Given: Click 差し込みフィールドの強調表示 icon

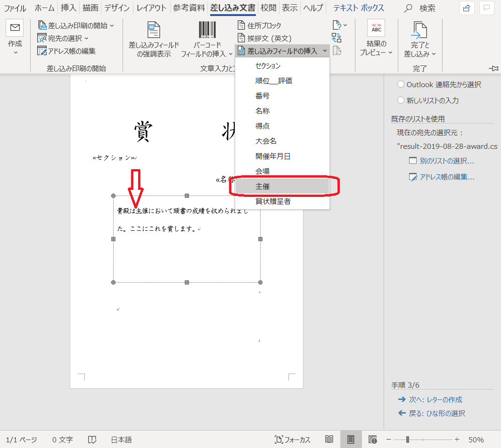Looking at the screenshot, I should click(x=154, y=30).
